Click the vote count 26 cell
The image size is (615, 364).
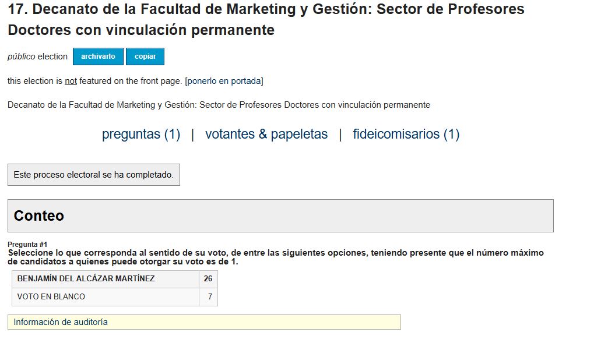tap(208, 279)
